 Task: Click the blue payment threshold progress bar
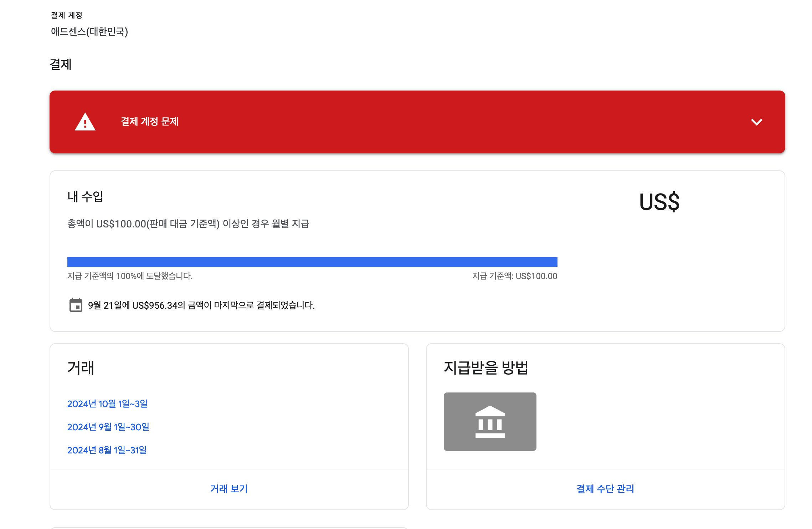[x=313, y=262]
